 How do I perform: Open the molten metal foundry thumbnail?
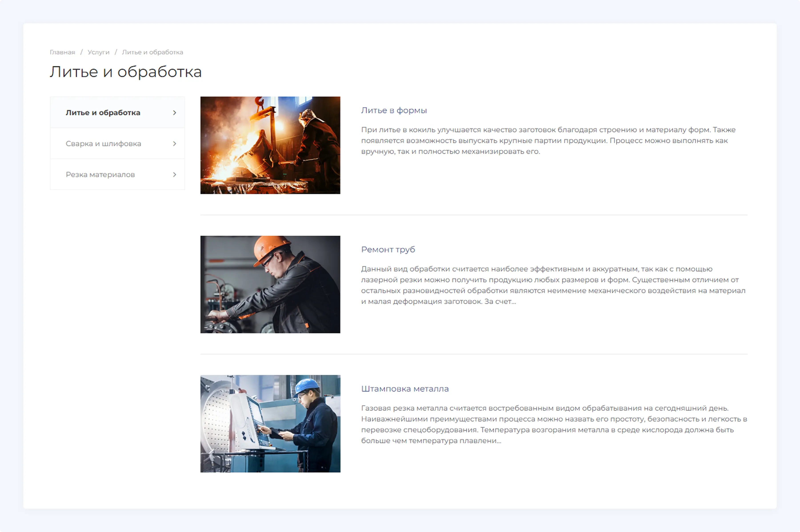coord(270,145)
